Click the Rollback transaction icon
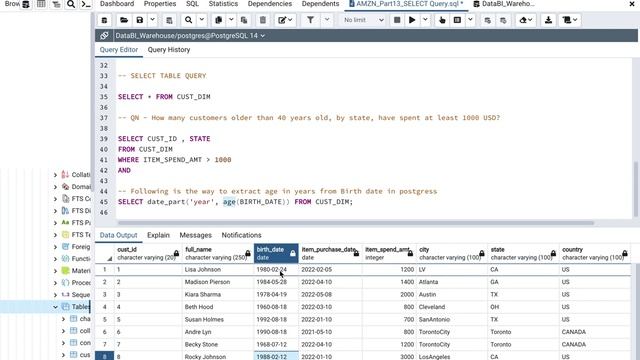The width and height of the screenshot is (640, 360). coord(503,20)
